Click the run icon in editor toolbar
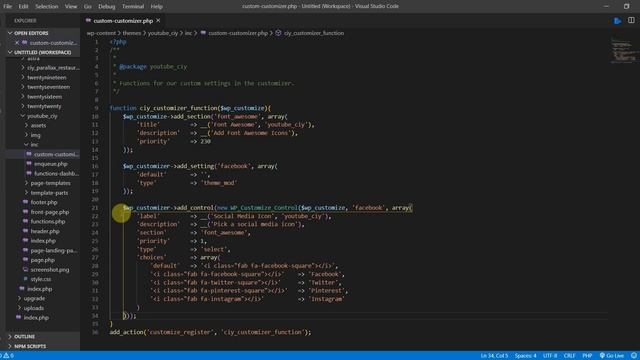This screenshot has width=640, height=360. [x=617, y=20]
